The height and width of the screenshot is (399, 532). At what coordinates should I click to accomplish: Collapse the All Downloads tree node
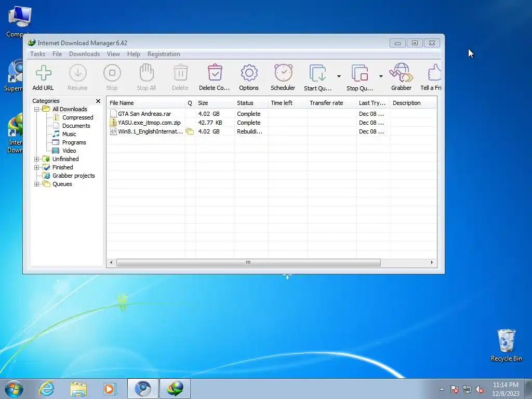pyautogui.click(x=37, y=109)
